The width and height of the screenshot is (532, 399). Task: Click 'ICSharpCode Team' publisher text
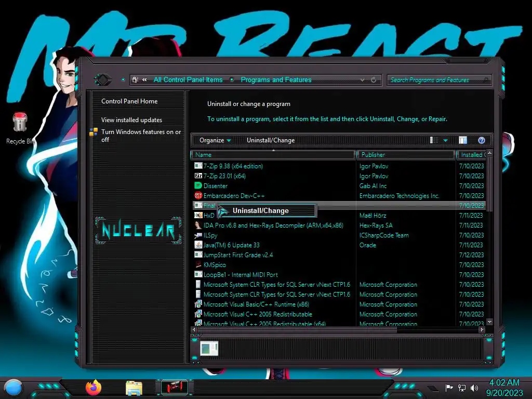pyautogui.click(x=384, y=235)
